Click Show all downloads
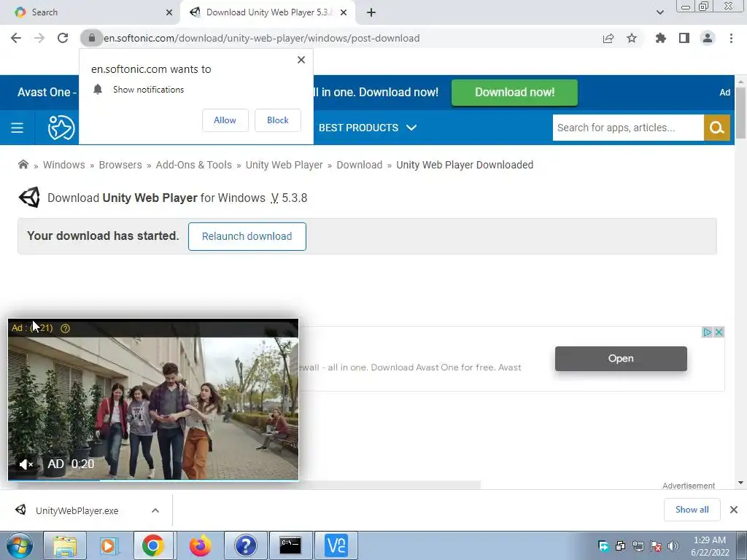The height and width of the screenshot is (560, 747). click(692, 510)
